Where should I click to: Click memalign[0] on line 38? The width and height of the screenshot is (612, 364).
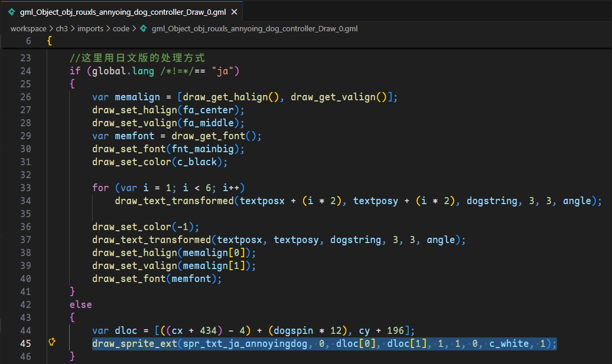tap(214, 253)
